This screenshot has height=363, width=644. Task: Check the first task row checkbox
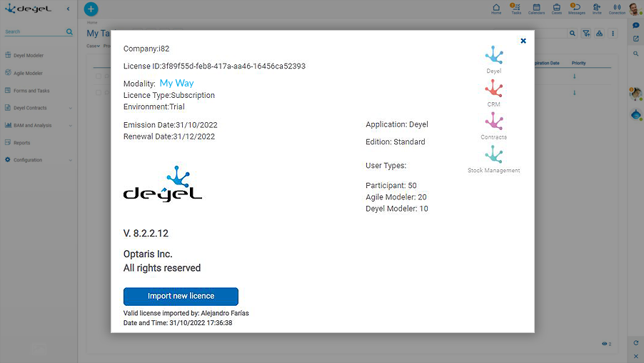[x=98, y=76]
